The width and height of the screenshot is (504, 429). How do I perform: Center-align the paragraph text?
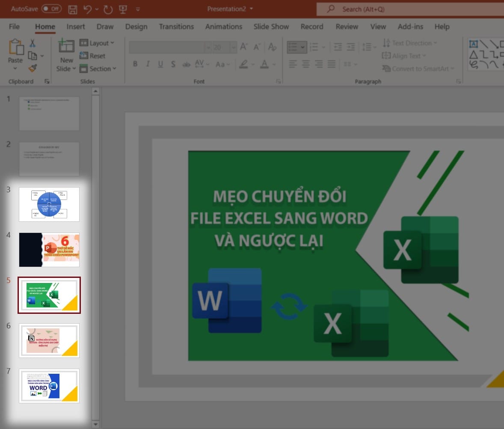coord(305,64)
